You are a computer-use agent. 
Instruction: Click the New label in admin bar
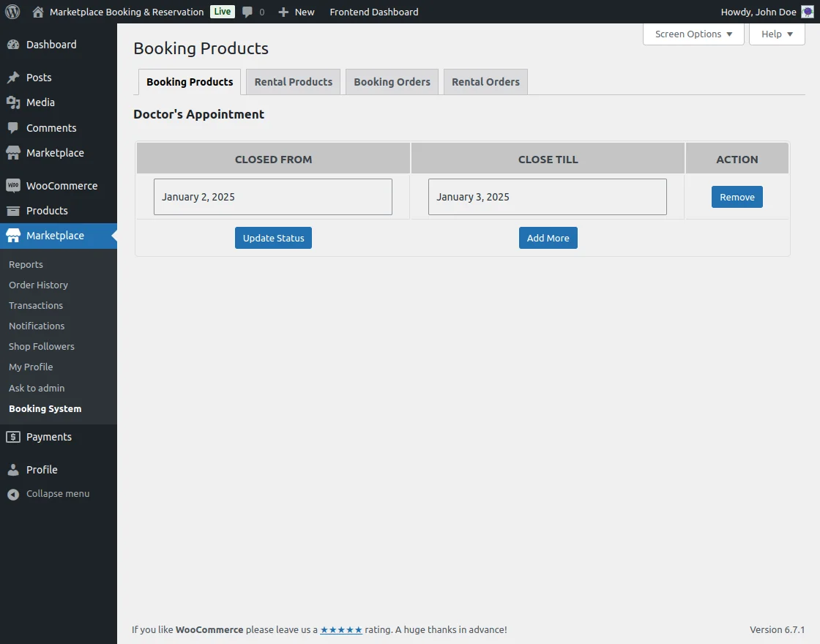point(305,12)
